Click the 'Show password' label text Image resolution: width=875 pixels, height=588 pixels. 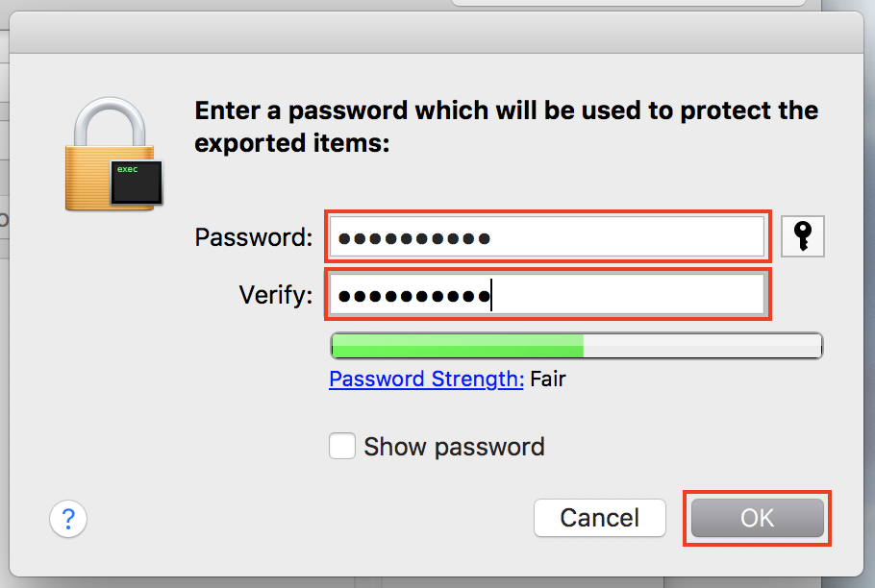click(454, 447)
